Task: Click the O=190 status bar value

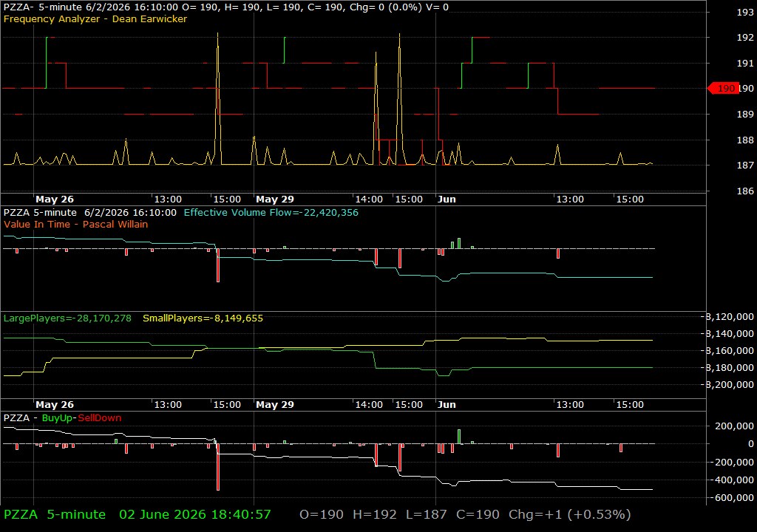Action: (322, 514)
